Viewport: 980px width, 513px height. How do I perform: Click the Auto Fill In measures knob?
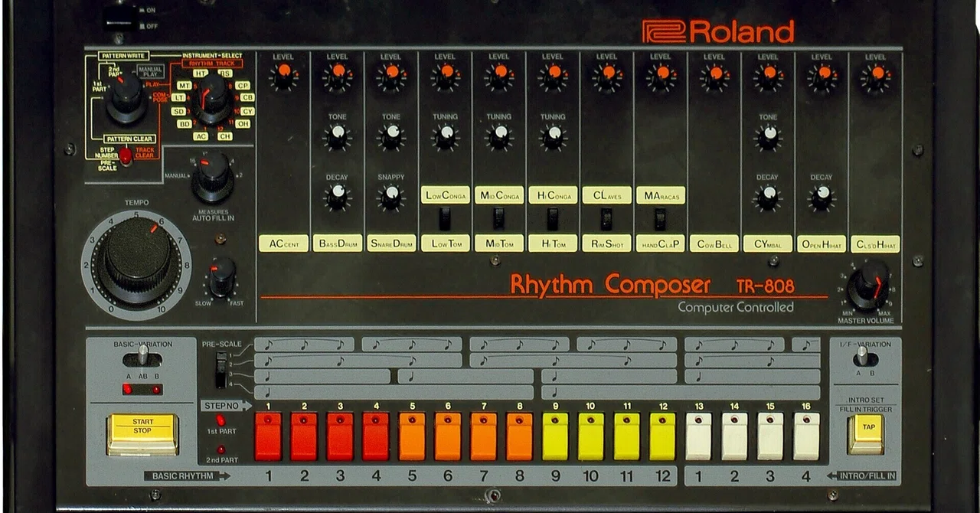(x=212, y=177)
